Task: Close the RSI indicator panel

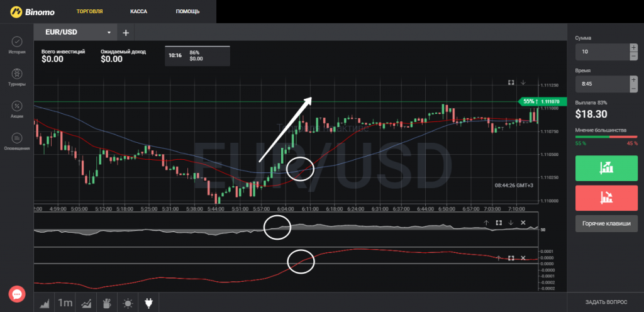Action: (x=523, y=223)
